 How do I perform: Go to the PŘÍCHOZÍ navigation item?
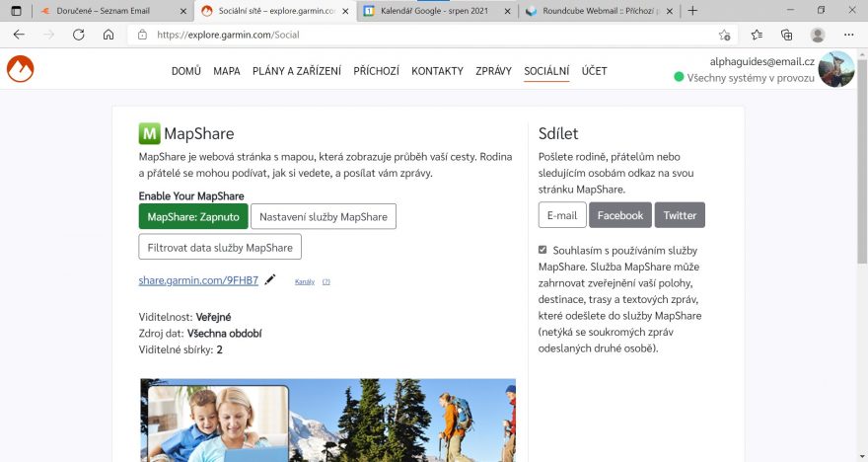(x=376, y=71)
